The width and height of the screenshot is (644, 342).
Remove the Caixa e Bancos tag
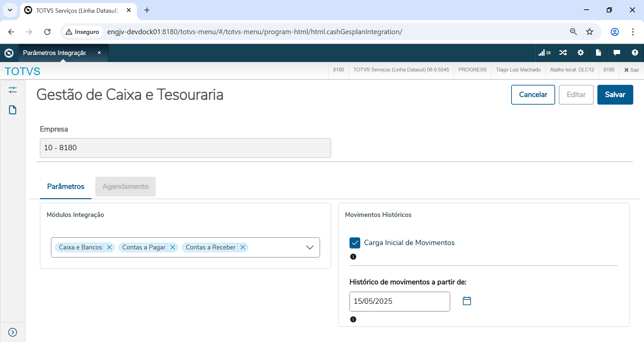109,247
